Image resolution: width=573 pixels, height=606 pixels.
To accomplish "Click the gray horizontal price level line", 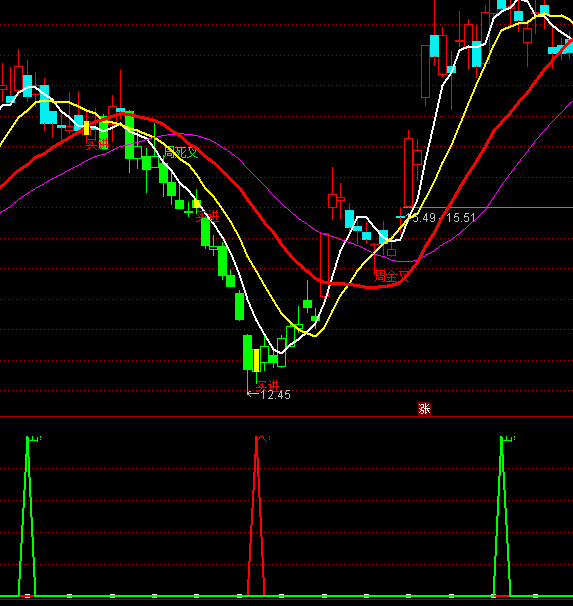I will (488, 208).
